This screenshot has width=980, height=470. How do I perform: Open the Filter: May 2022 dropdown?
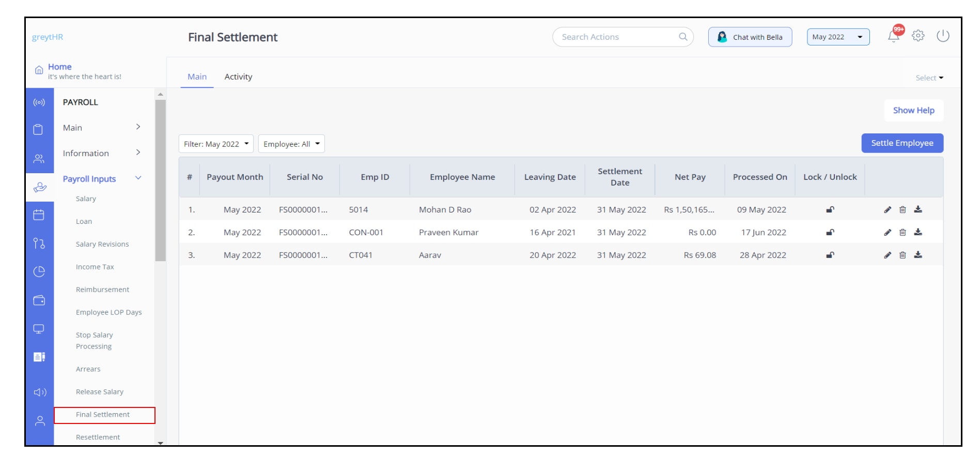pos(216,144)
